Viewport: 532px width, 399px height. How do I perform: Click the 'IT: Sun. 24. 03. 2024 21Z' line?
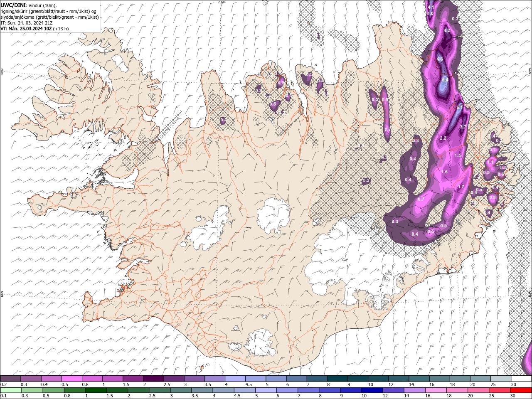[x=27, y=23]
